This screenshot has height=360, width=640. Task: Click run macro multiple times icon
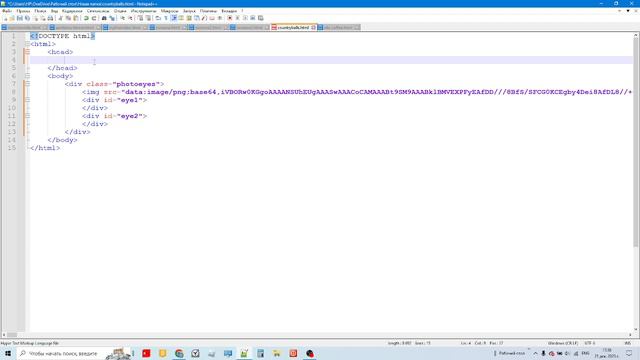(x=253, y=18)
